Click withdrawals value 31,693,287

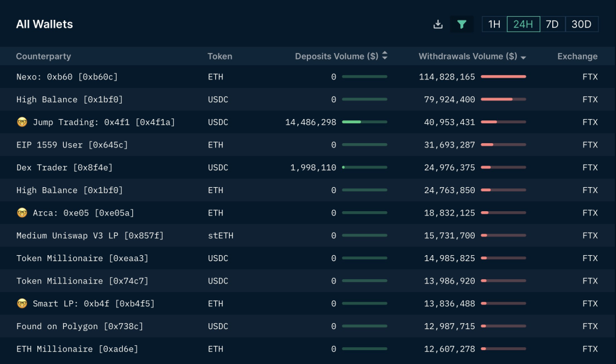449,145
